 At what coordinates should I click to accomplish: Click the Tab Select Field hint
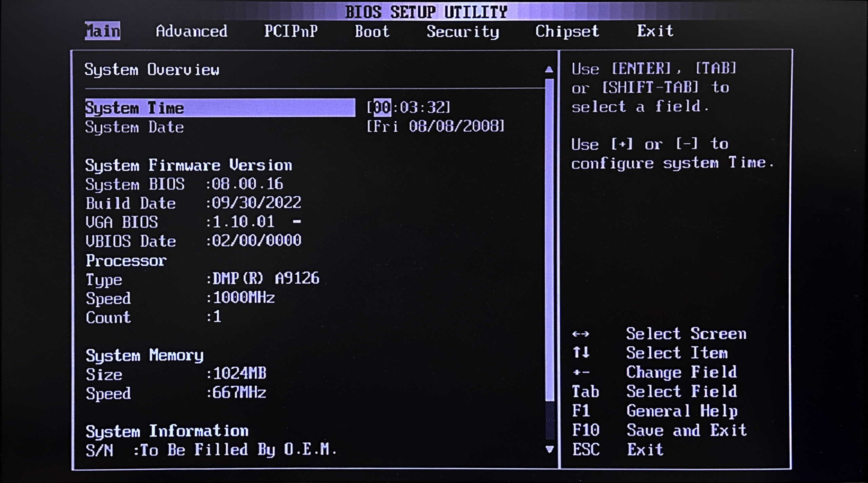click(654, 391)
